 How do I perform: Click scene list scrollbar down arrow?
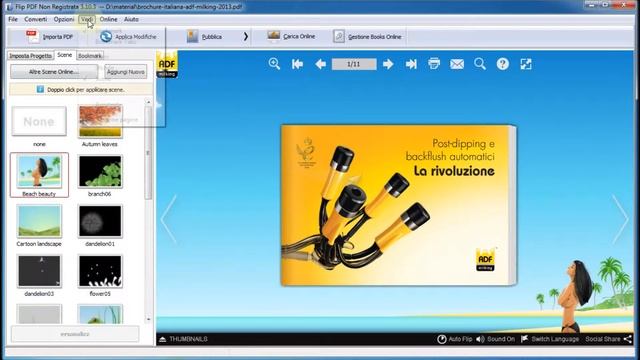148,320
